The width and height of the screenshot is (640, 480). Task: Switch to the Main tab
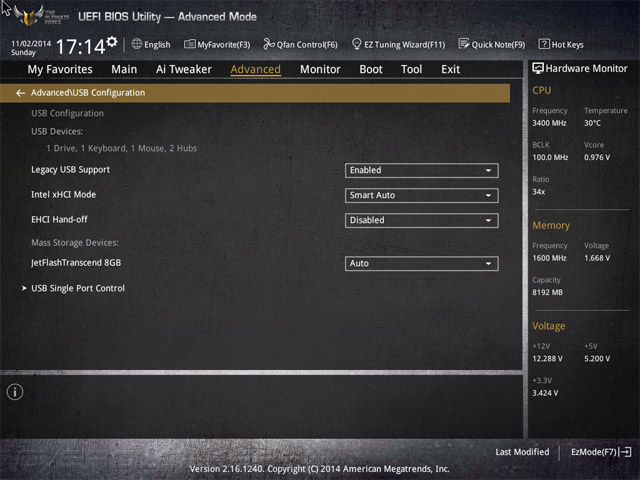click(x=124, y=69)
